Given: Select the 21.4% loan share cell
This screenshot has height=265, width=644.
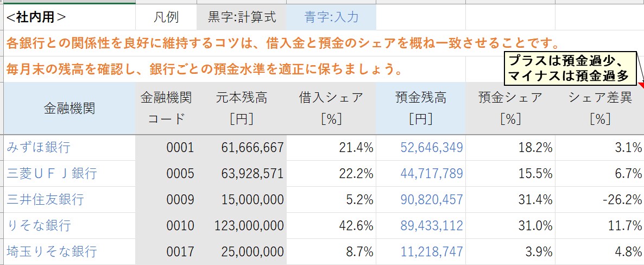Looking at the screenshot, I should pyautogui.click(x=331, y=148).
